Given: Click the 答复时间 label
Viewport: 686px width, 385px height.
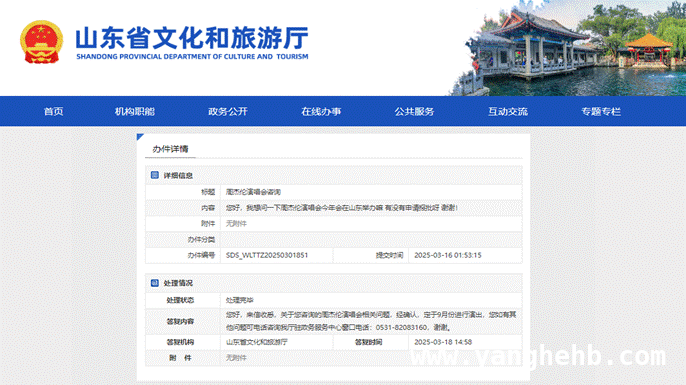Looking at the screenshot, I should coord(368,342).
